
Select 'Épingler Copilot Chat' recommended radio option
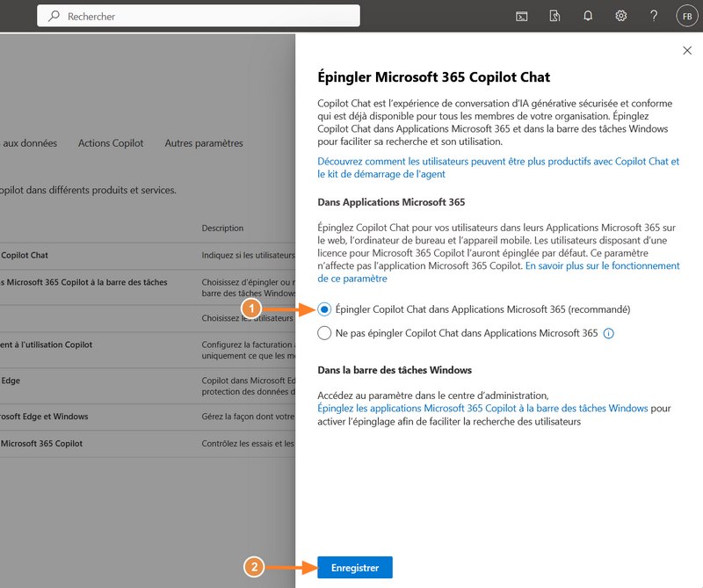tap(325, 309)
